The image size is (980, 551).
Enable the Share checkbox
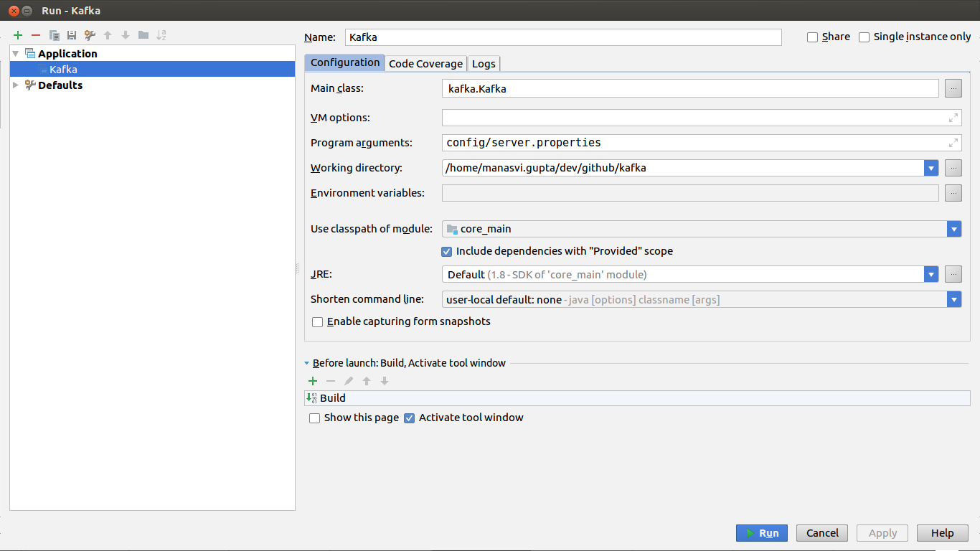(x=813, y=37)
